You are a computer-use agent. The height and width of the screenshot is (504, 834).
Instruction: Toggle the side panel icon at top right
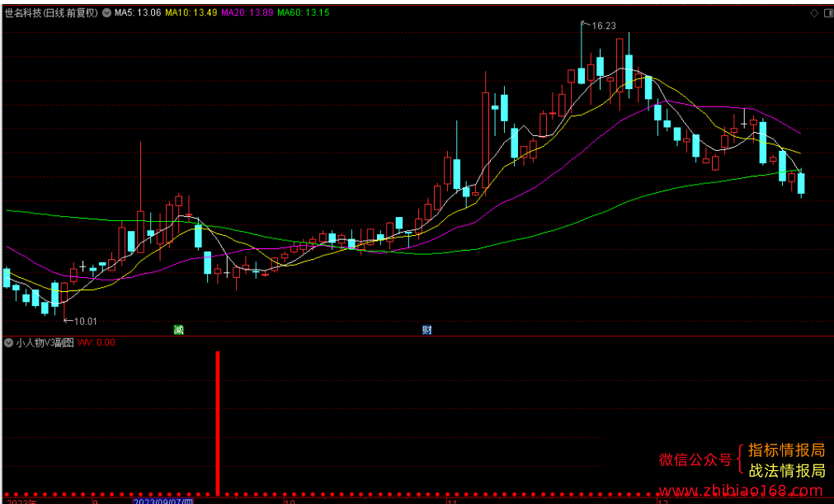[827, 12]
